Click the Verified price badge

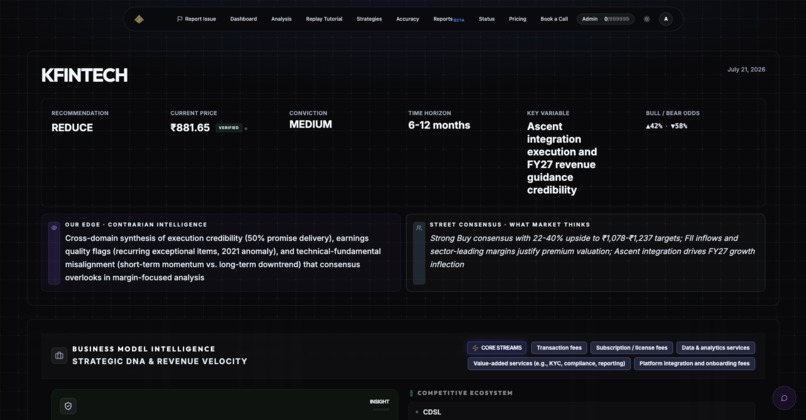click(x=229, y=127)
